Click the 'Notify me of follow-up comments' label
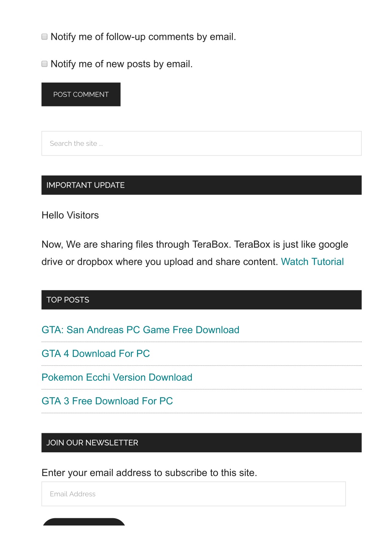 143,37
